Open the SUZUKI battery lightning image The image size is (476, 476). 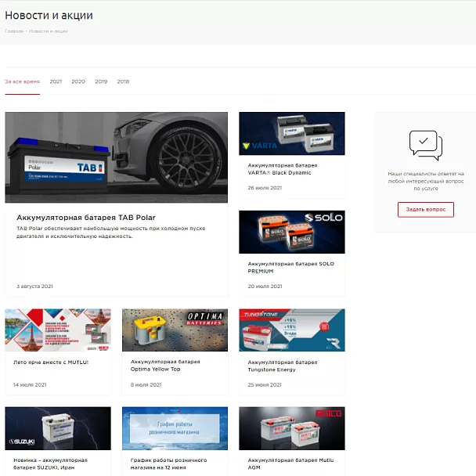pos(58,428)
